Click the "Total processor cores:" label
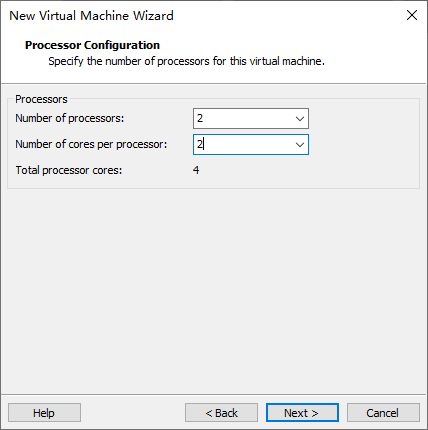The image size is (428, 430). point(69,170)
